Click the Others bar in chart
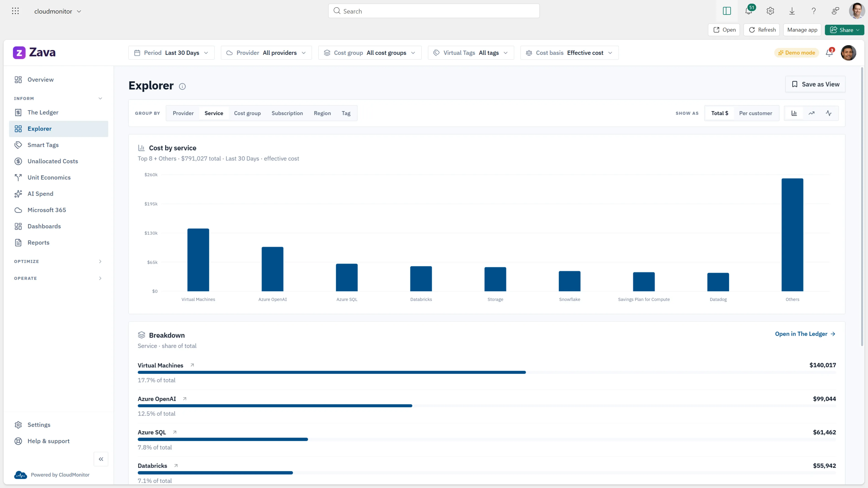The height and width of the screenshot is (488, 868). tap(792, 235)
